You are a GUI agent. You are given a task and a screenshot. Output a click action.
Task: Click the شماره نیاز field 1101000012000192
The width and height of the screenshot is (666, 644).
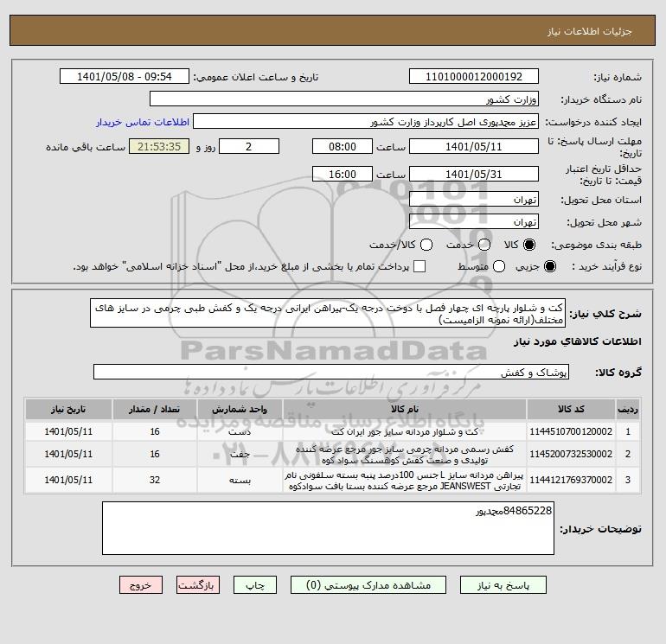pyautogui.click(x=474, y=76)
